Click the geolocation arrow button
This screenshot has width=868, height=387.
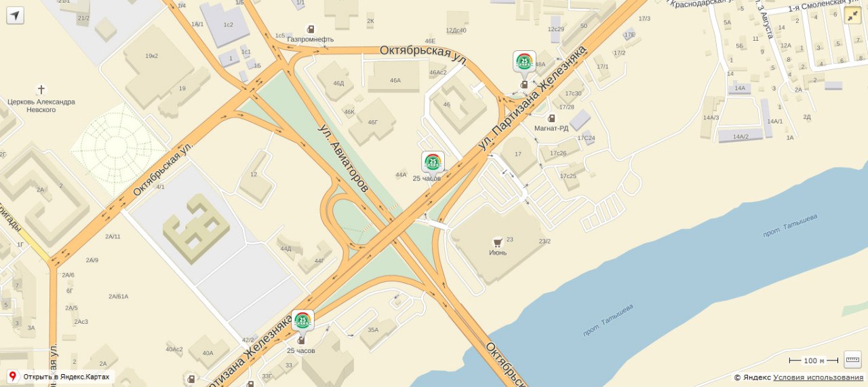click(x=15, y=15)
